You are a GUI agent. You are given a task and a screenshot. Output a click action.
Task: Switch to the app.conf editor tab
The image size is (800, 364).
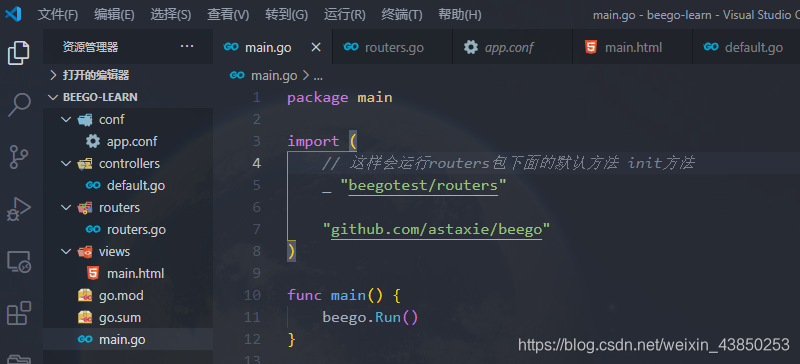(x=512, y=47)
